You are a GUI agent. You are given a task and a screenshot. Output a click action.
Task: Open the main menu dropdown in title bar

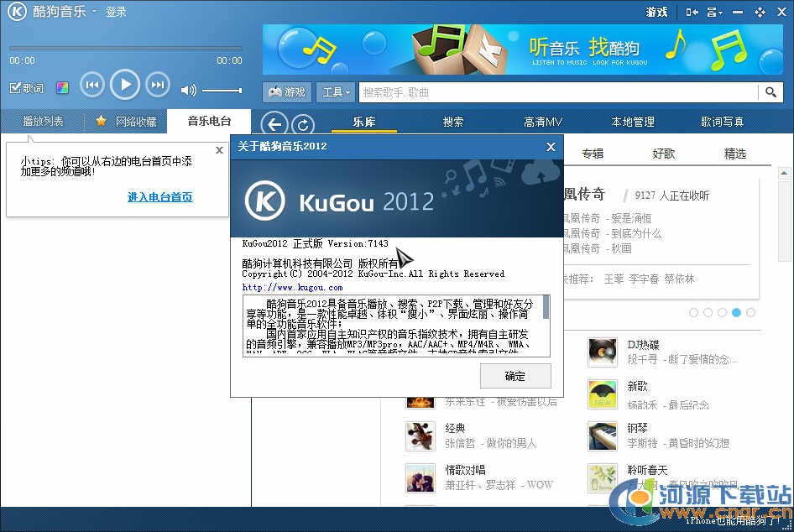click(713, 12)
